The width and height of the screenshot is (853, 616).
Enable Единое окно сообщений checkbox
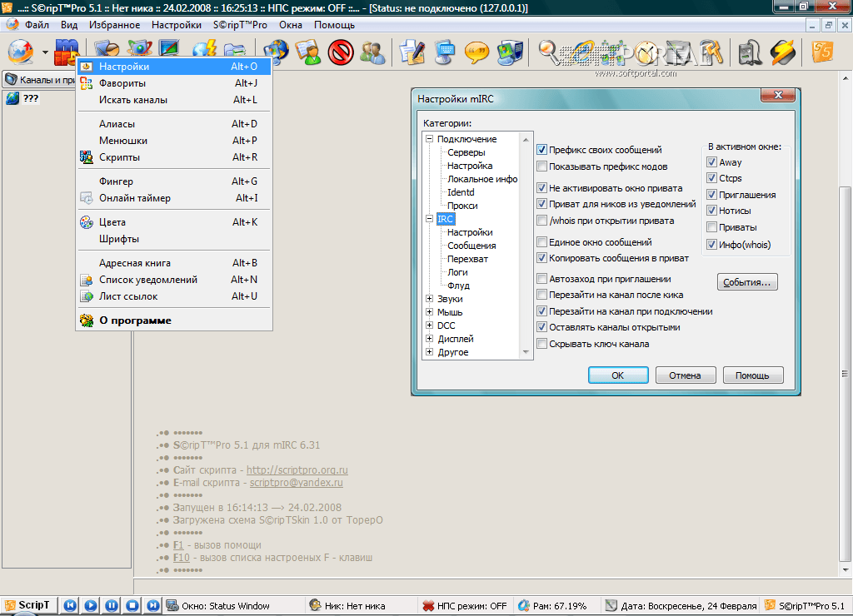click(x=541, y=242)
